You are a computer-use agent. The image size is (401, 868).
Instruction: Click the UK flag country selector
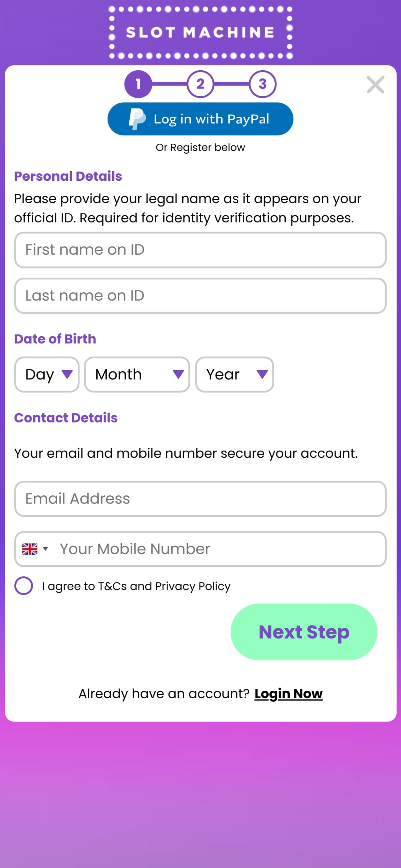click(30, 549)
